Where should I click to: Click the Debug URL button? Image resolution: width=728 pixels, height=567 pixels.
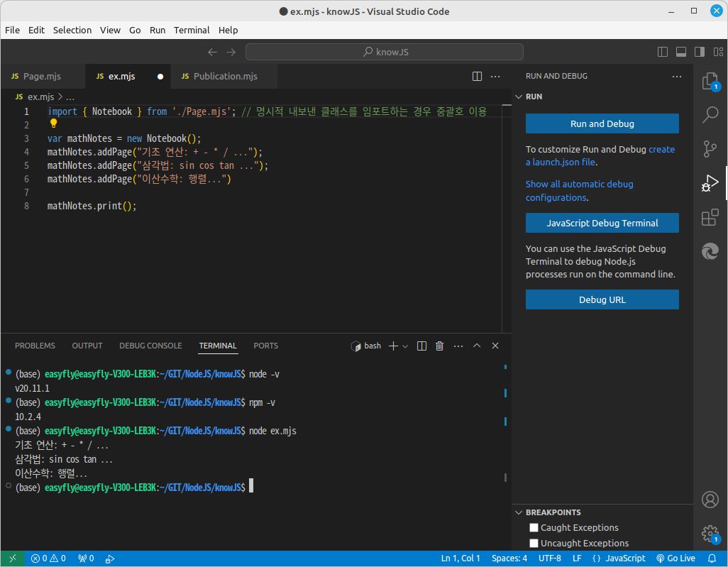(x=602, y=299)
